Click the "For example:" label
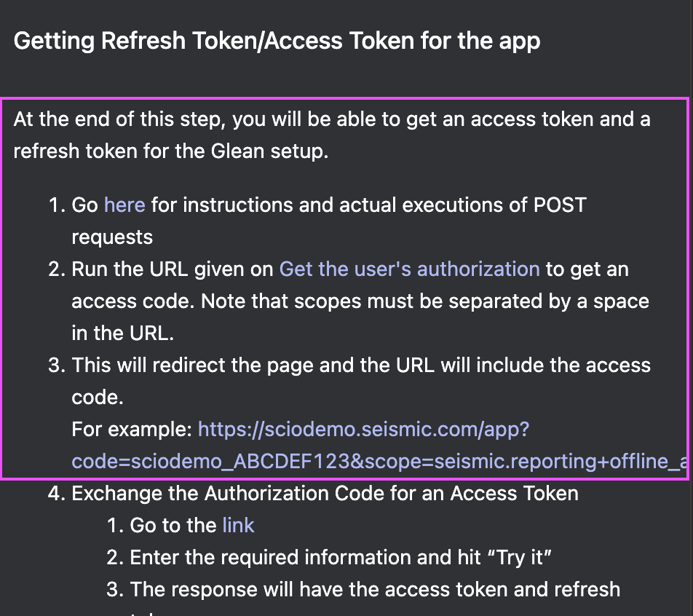This screenshot has height=616, width=693. click(132, 430)
